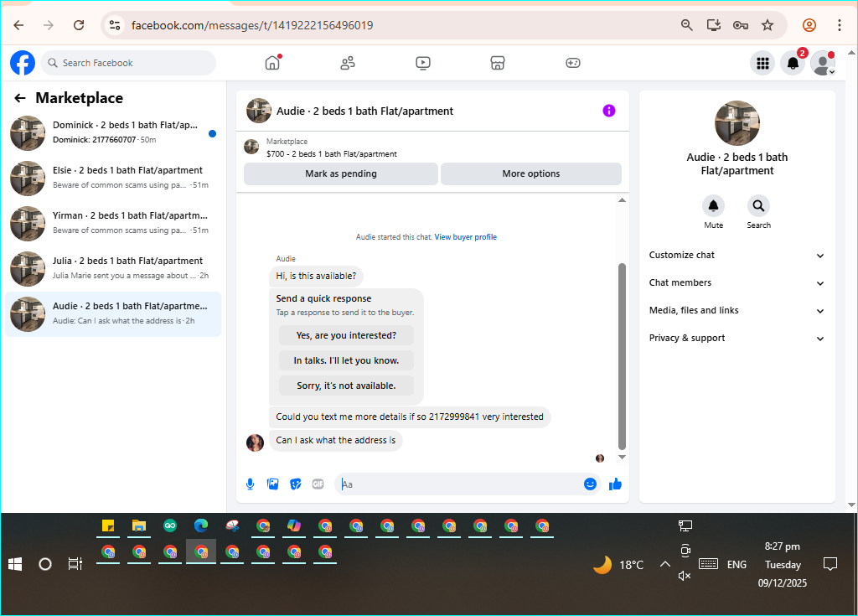Click the address bar URL
Image resolution: width=858 pixels, height=616 pixels.
[x=252, y=25]
